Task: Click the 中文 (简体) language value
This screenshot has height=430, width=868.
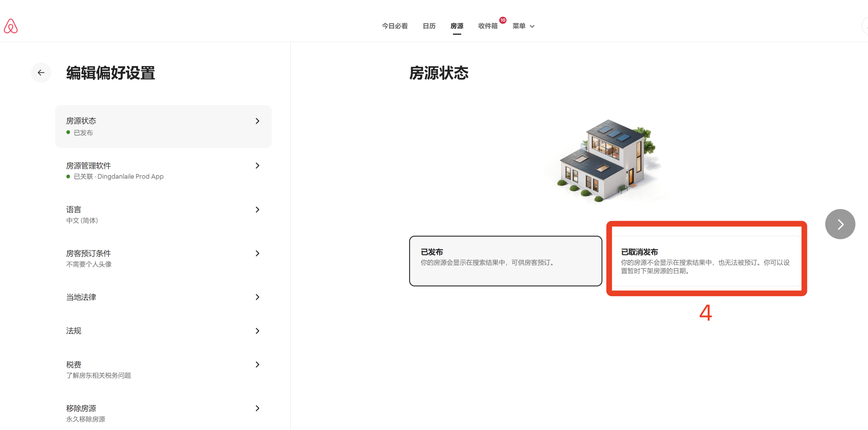Action: [82, 220]
